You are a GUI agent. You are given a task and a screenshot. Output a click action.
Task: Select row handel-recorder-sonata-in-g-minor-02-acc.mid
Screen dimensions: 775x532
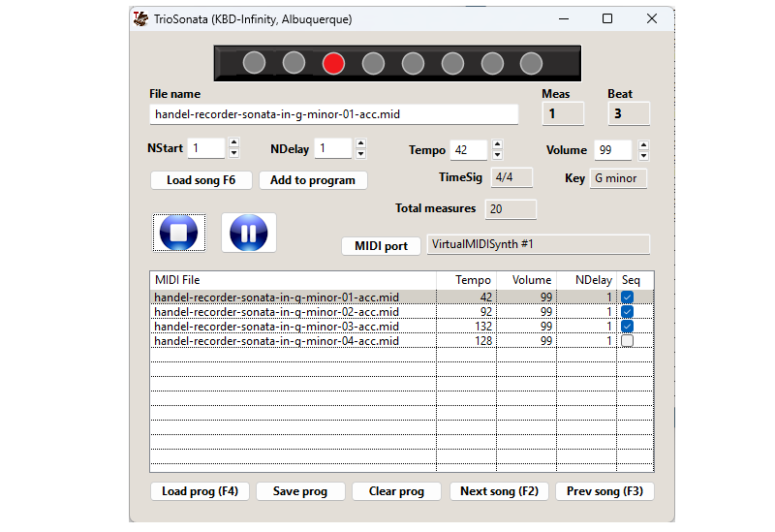click(x=402, y=311)
